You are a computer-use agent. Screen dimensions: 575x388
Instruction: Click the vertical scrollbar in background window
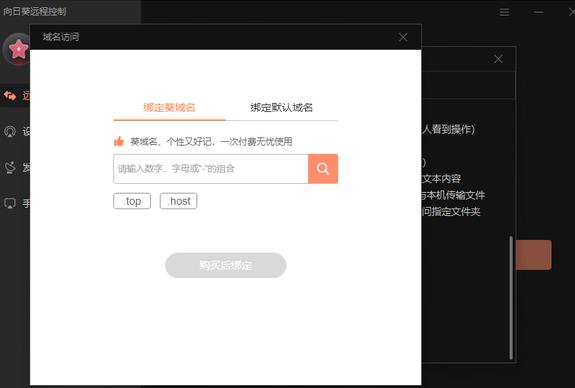pos(511,298)
